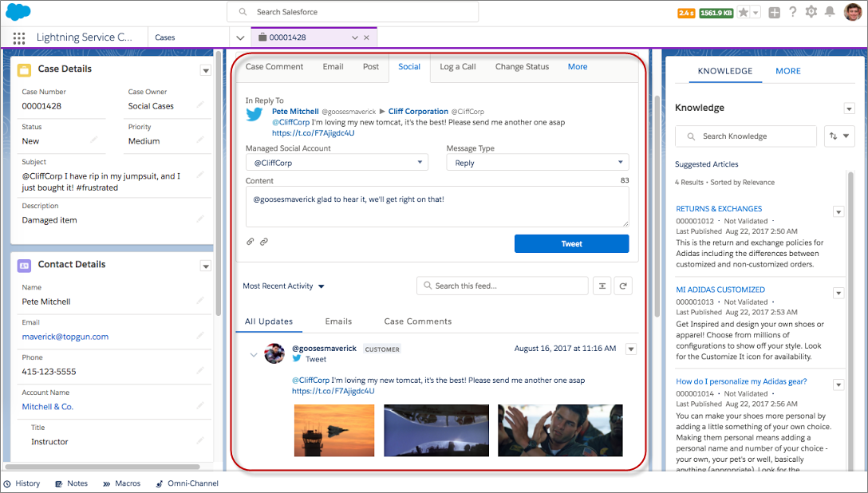Send the reply with Tweet button

pos(571,244)
